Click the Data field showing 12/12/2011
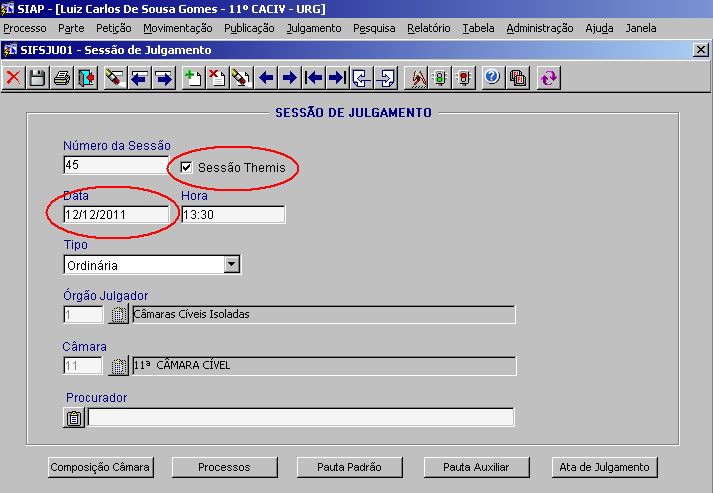The height and width of the screenshot is (493, 713). [x=116, y=214]
